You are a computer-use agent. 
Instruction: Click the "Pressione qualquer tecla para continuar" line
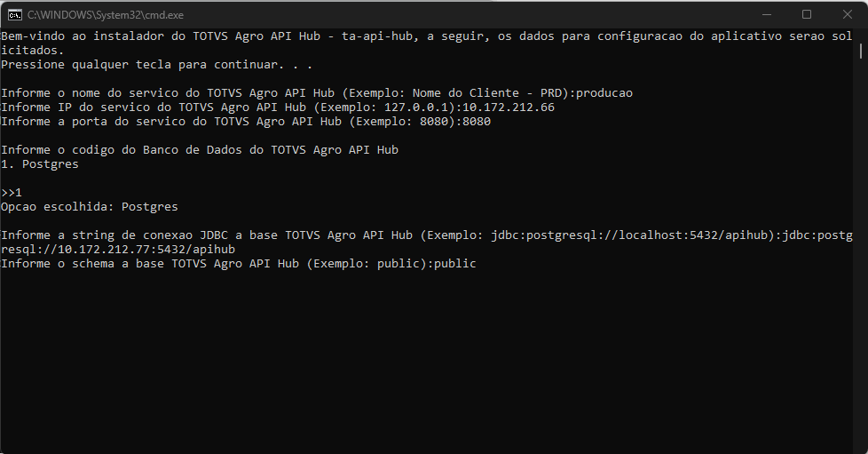tap(156, 65)
